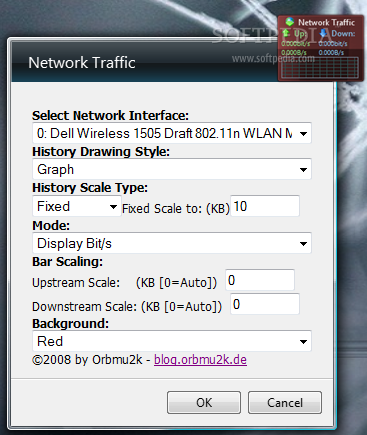This screenshot has width=367, height=435.
Task: Expand the History Drawing Style combo box
Action: (x=172, y=169)
